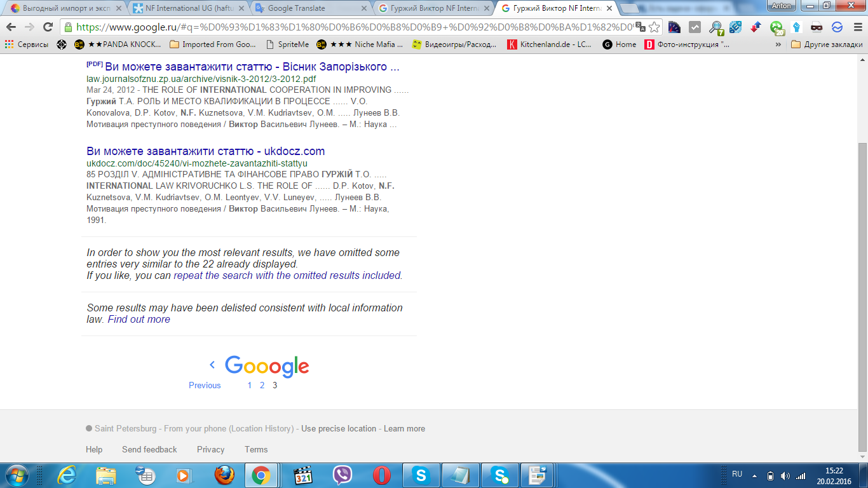This screenshot has width=868, height=488.
Task: Open the Terms footer link
Action: pos(256,449)
